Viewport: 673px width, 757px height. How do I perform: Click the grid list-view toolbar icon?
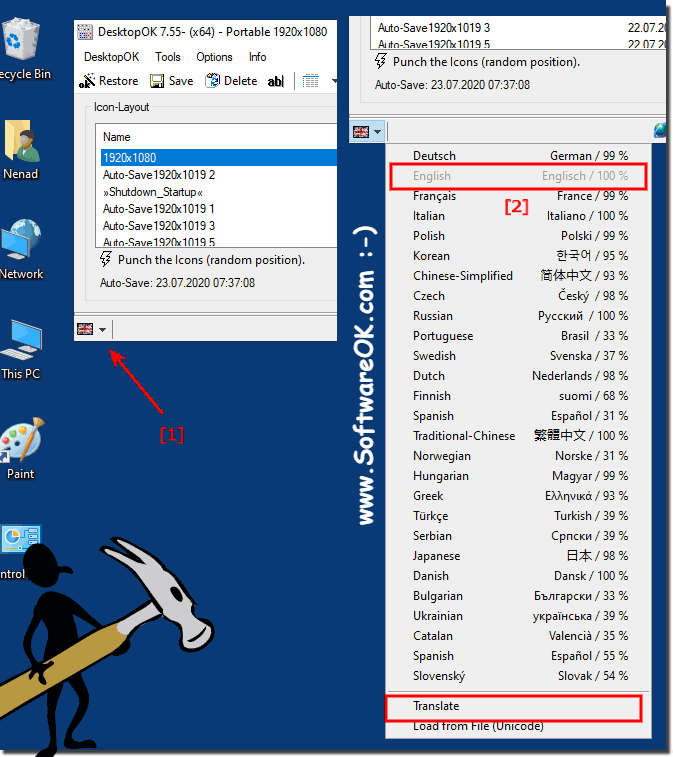pyautogui.click(x=310, y=81)
